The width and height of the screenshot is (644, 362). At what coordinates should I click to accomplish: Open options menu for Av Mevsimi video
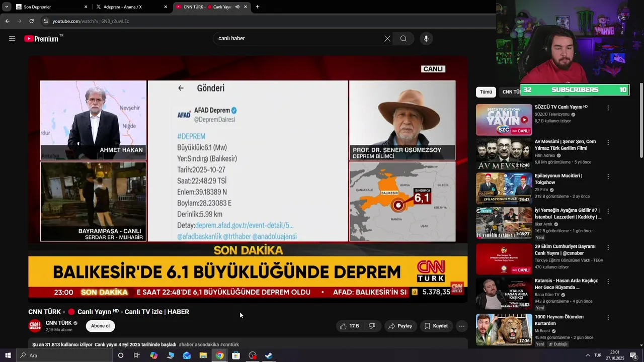coord(608,143)
